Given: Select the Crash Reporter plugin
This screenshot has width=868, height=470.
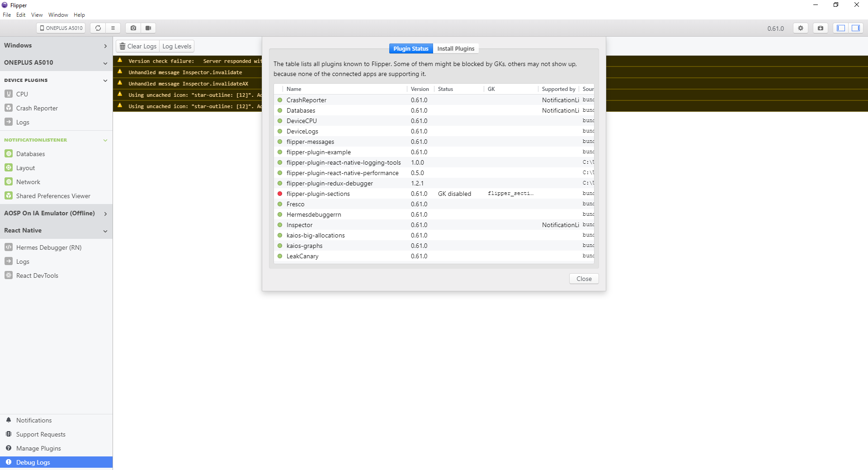Looking at the screenshot, I should click(36, 108).
